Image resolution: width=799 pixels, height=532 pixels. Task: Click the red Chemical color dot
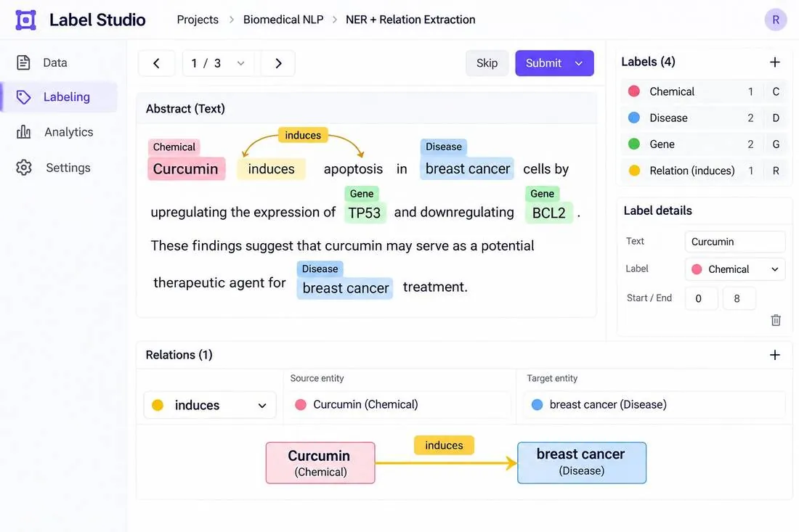(x=634, y=91)
